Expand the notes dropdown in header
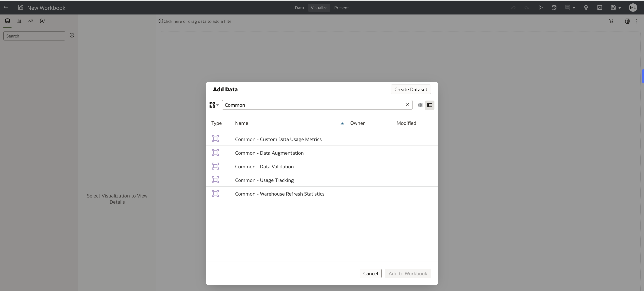The width and height of the screenshot is (644, 291). [574, 8]
